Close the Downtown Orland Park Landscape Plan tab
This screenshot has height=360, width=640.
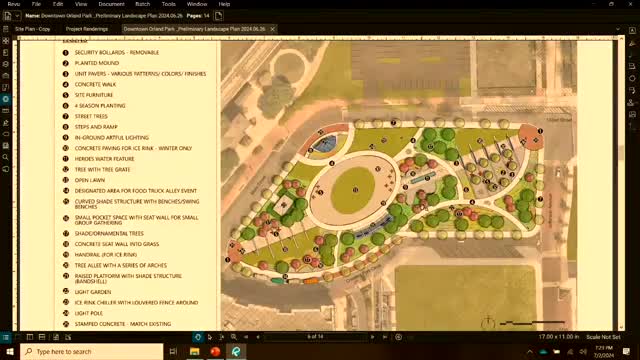[x=272, y=29]
